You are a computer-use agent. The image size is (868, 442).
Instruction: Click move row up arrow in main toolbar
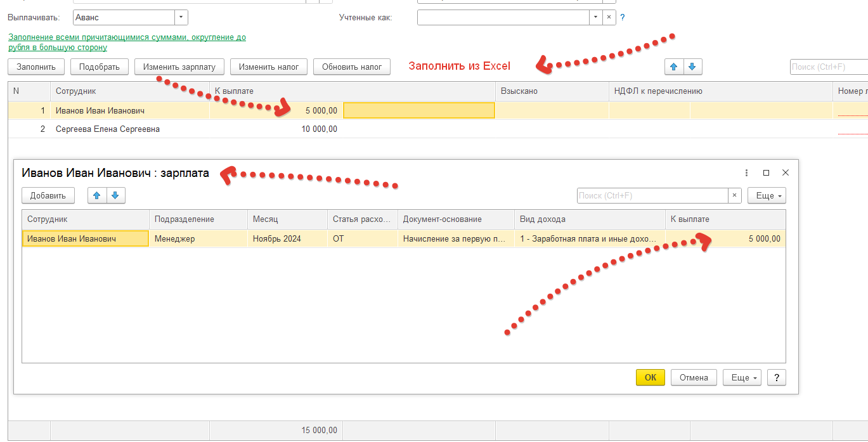tap(674, 67)
